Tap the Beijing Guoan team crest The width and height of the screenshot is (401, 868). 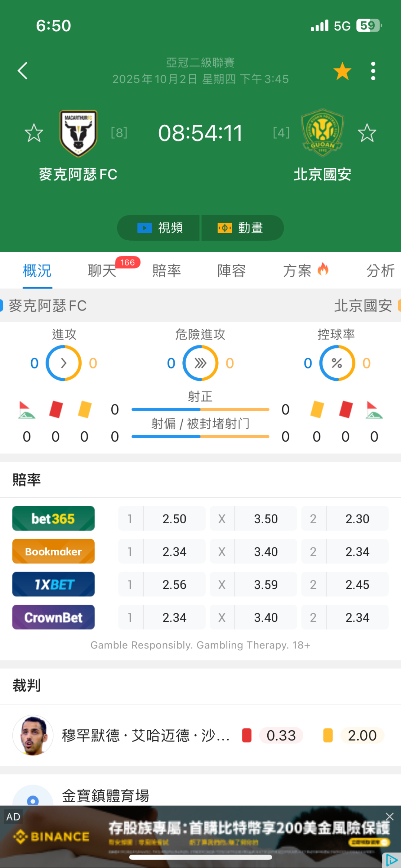pyautogui.click(x=322, y=132)
